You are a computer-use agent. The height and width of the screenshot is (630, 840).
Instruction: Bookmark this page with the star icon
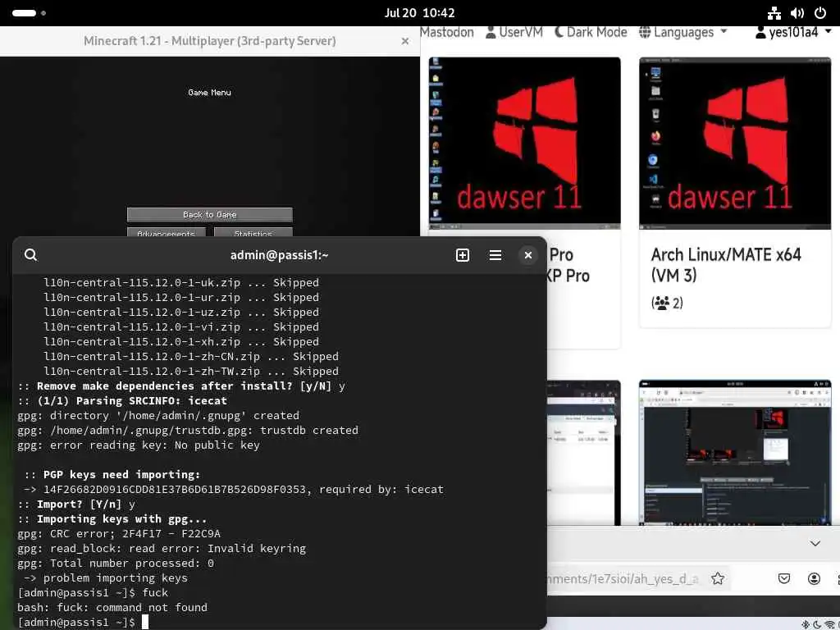[718, 578]
